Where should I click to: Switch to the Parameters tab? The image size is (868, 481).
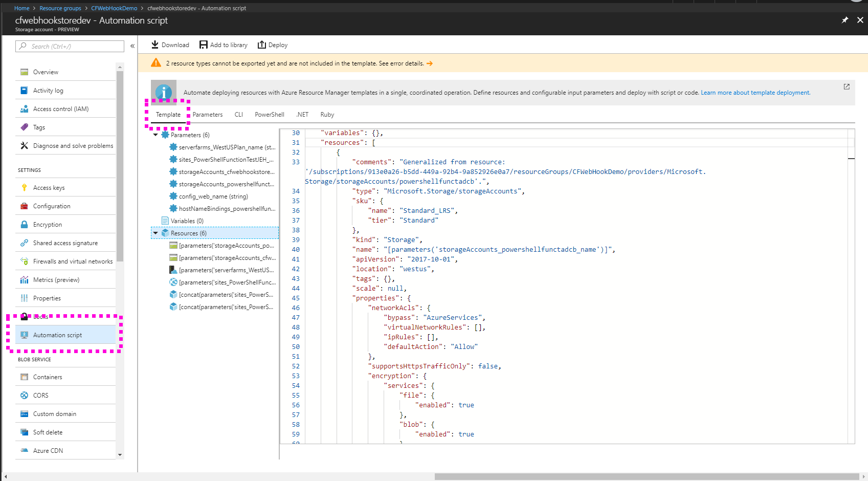tap(208, 115)
